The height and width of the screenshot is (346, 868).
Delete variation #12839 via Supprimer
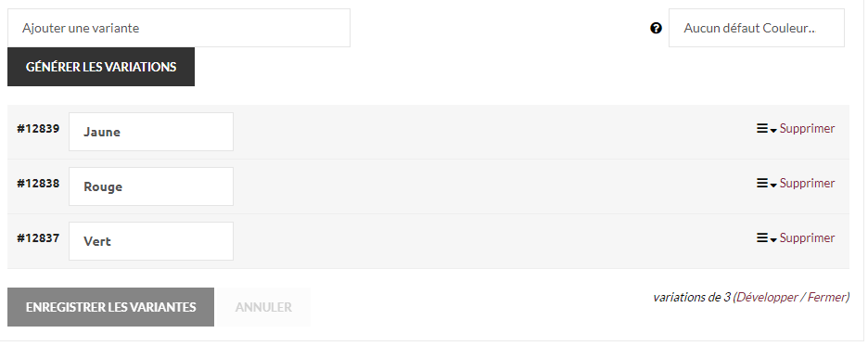tap(807, 128)
